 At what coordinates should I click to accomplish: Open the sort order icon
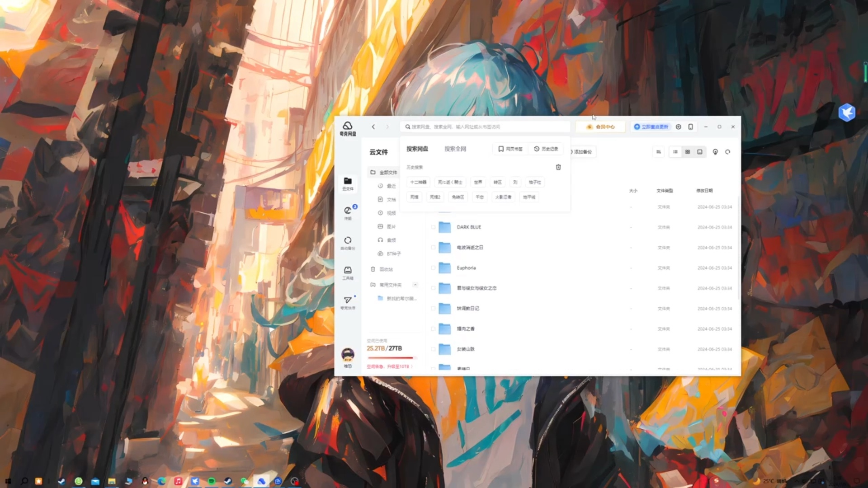coord(659,152)
